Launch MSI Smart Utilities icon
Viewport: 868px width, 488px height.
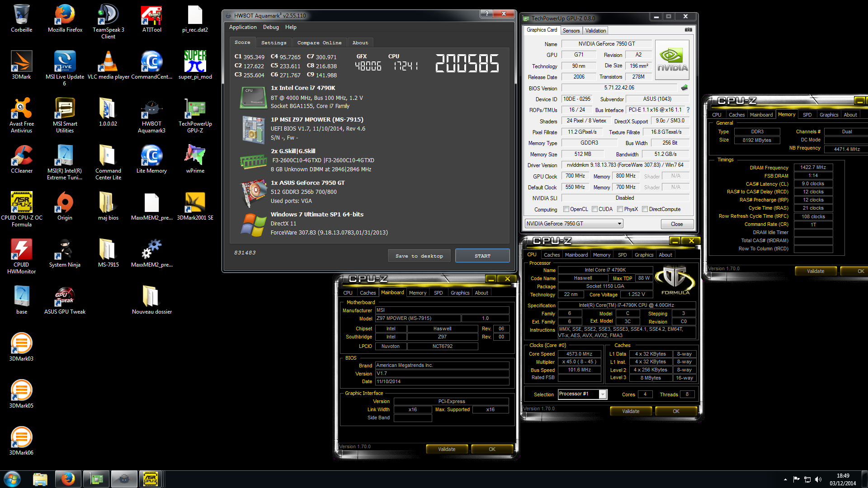(x=65, y=115)
